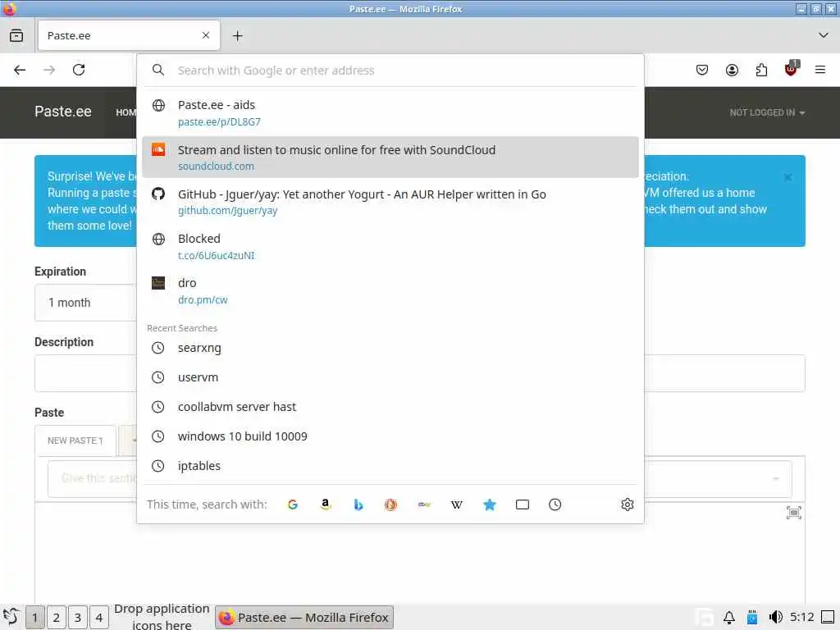Click the Paste.ee site logo

tap(63, 112)
